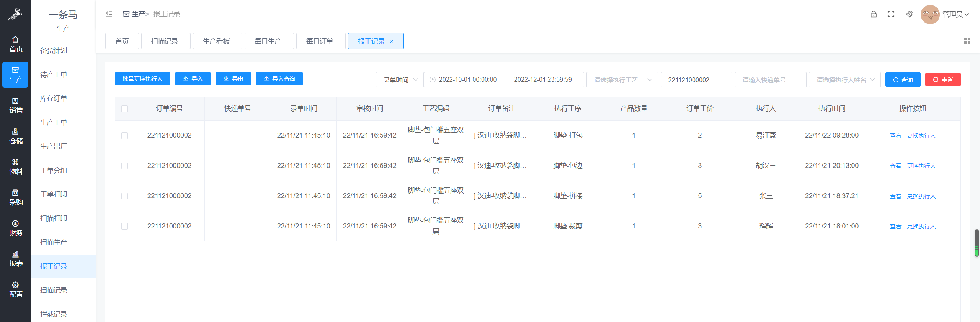Switch to the 生产看板 tab

(x=217, y=41)
